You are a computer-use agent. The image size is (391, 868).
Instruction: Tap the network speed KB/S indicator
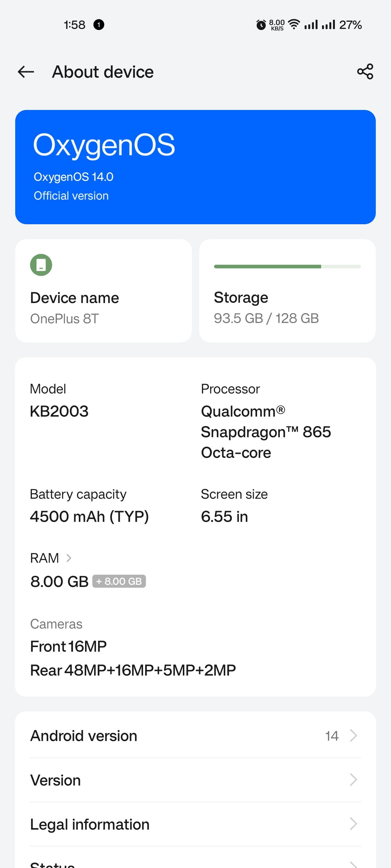[277, 25]
